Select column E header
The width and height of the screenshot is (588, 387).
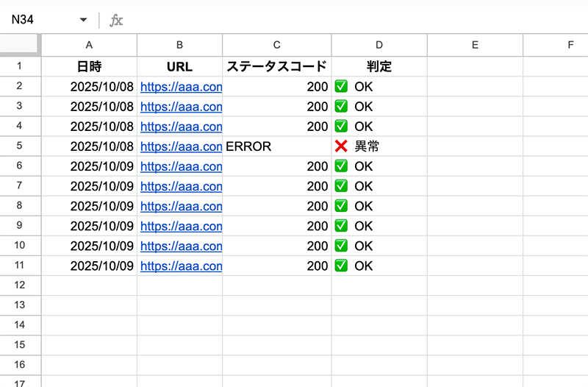(x=475, y=46)
